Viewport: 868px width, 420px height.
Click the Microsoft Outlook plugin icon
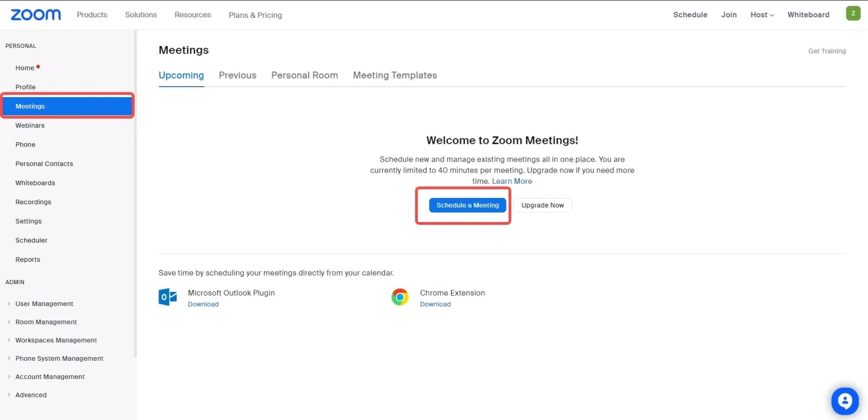168,297
